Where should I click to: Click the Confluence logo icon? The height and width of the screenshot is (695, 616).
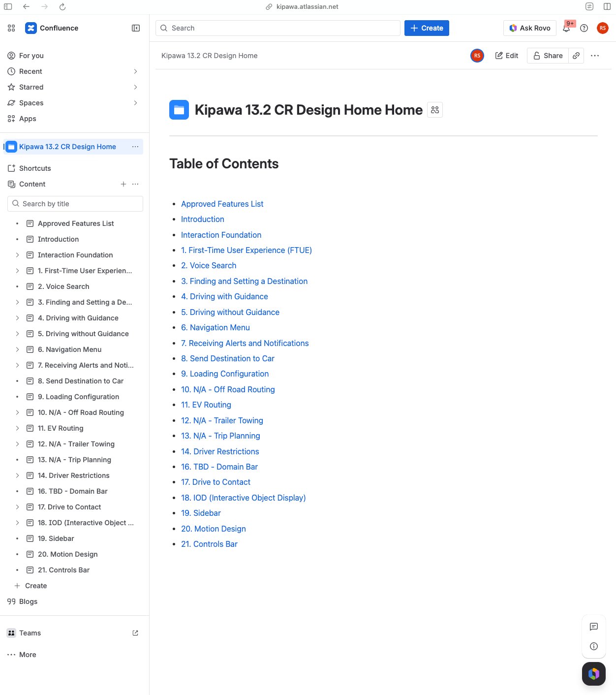click(31, 28)
